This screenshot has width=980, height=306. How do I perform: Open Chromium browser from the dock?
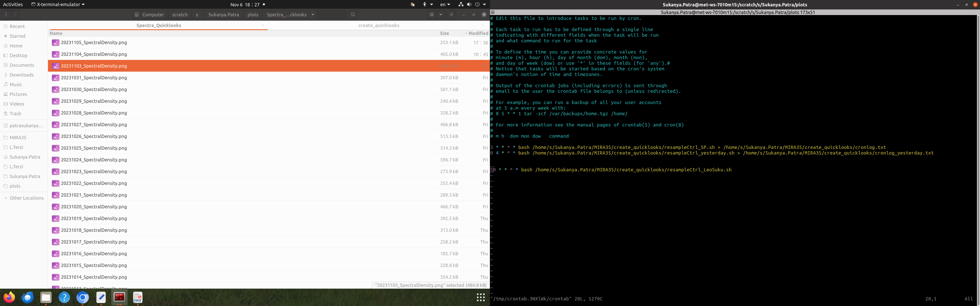pos(82,297)
